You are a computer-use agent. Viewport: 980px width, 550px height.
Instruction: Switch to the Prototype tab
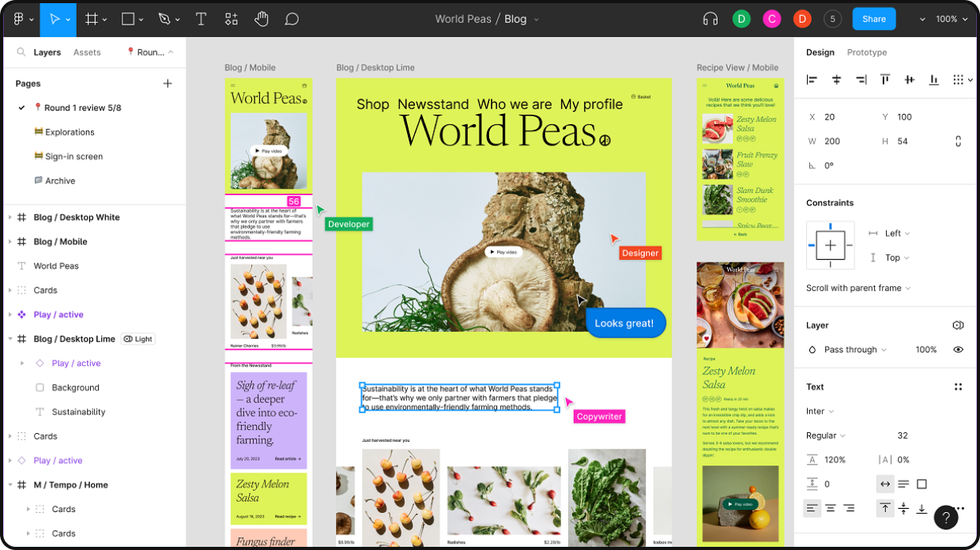(x=867, y=52)
